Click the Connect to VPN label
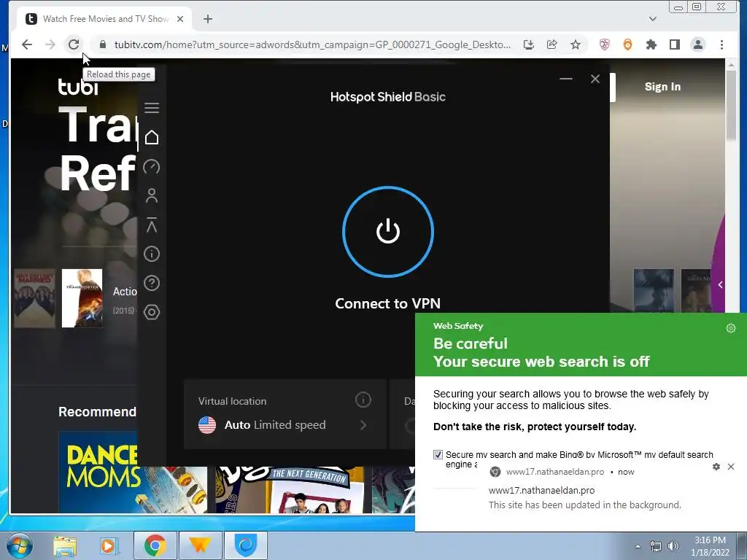Viewport: 747px width, 560px height. tap(388, 303)
